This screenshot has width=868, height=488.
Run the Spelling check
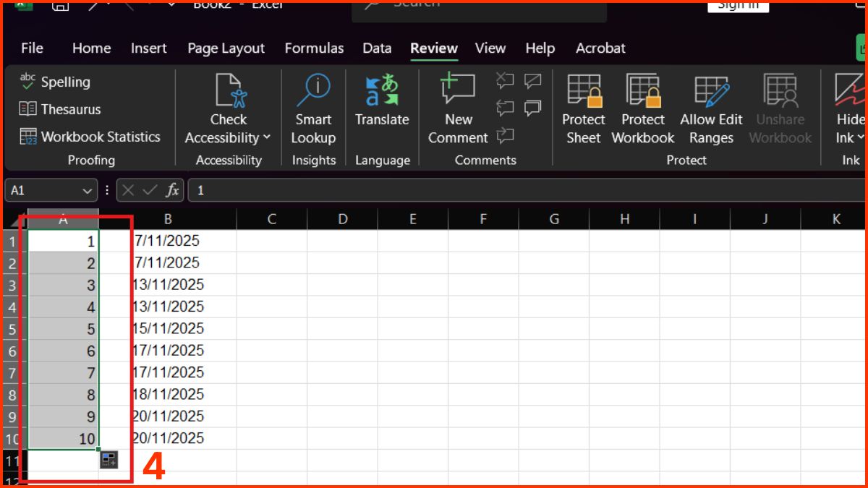(x=55, y=82)
